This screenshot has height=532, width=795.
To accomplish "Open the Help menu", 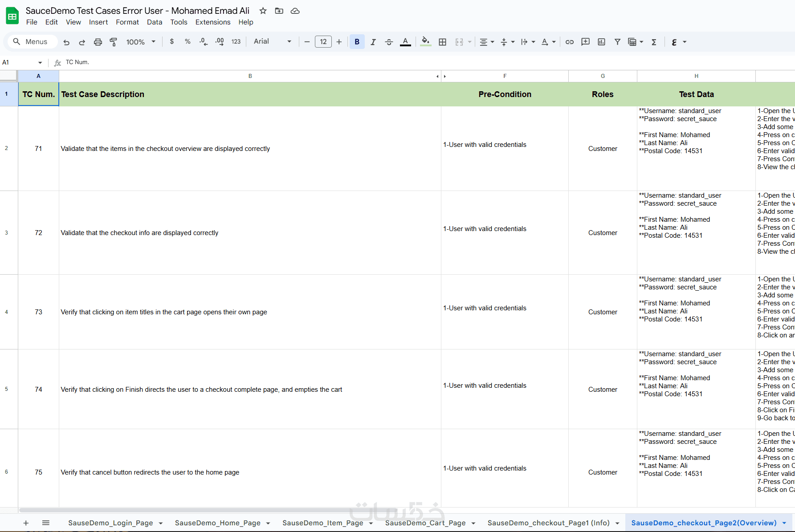I will point(246,22).
